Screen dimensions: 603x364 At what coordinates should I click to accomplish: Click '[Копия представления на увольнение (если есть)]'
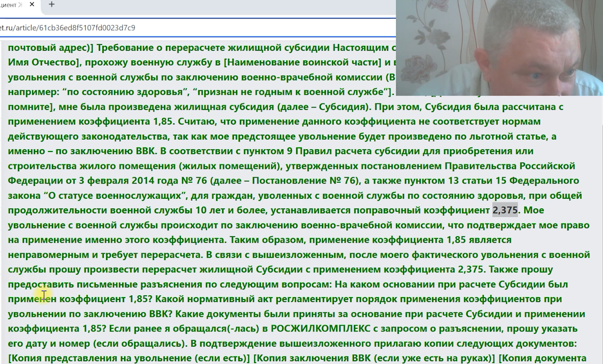(x=129, y=358)
